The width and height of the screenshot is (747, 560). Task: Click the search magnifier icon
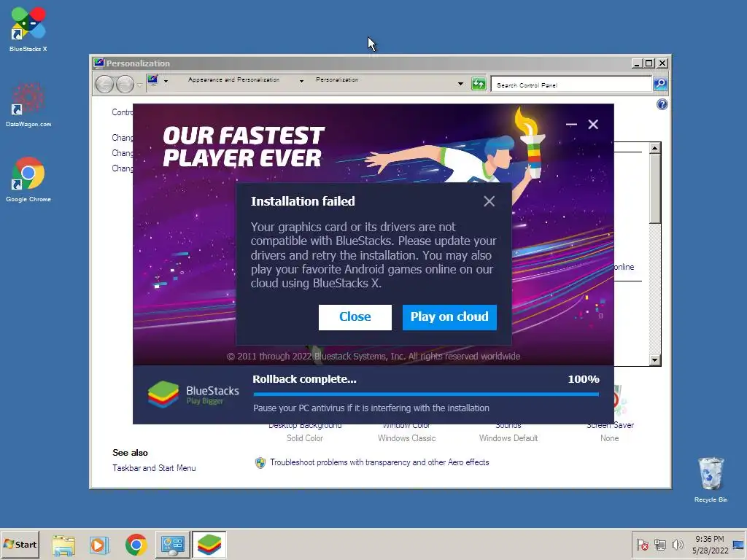[x=659, y=85]
